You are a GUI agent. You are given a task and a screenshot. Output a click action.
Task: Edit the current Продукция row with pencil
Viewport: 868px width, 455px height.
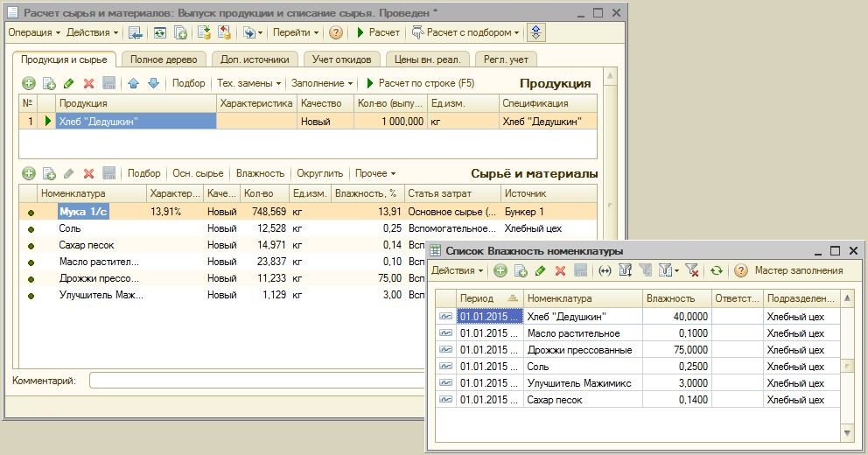68,84
